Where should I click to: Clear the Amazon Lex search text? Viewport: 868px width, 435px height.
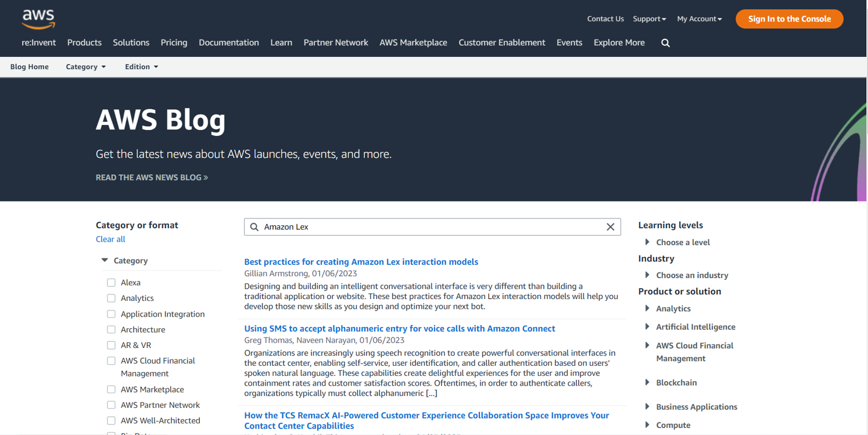(610, 227)
